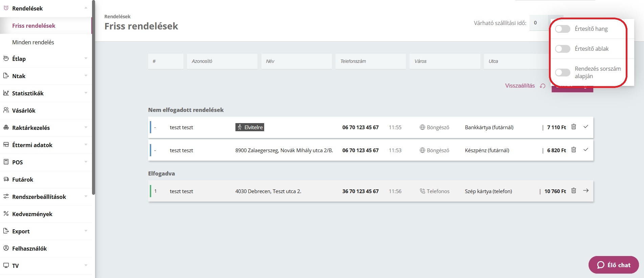Click the Rendszerbeállítások sliders icon

[6, 196]
